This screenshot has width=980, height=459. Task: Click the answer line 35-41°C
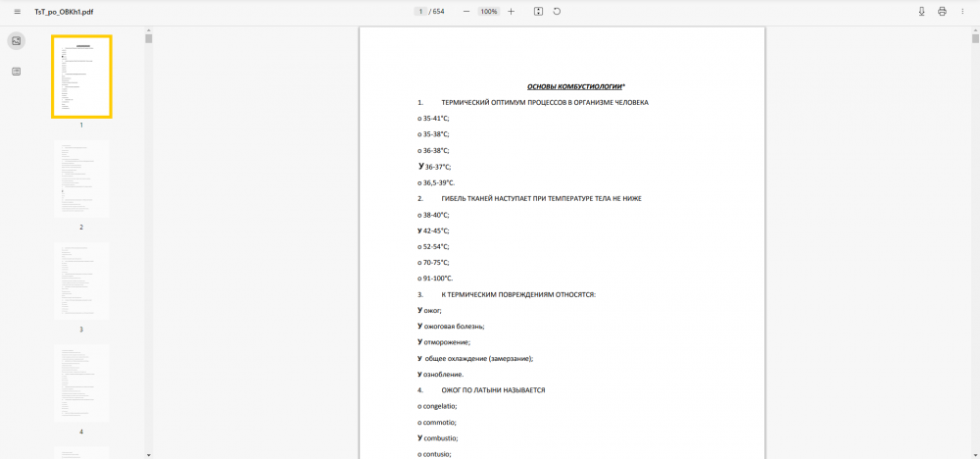pyautogui.click(x=433, y=119)
